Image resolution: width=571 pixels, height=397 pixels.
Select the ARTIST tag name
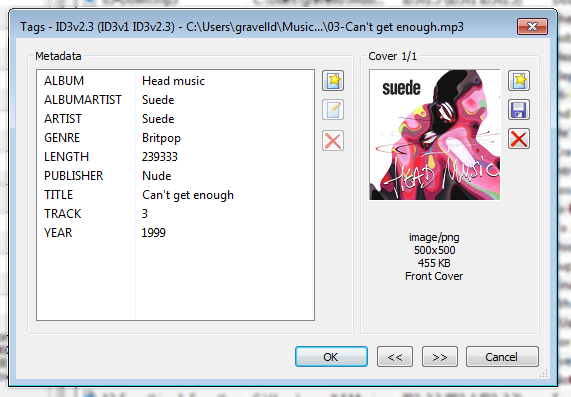coord(63,119)
